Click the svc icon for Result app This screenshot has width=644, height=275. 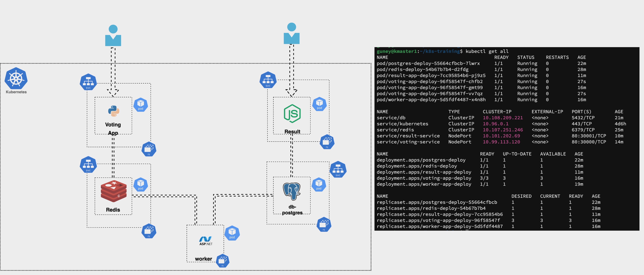point(268,80)
